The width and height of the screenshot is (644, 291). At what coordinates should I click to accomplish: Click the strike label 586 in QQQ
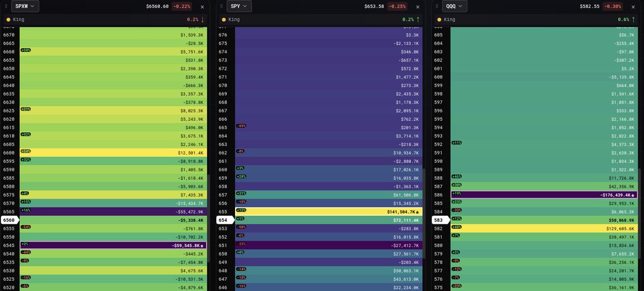coord(438,195)
